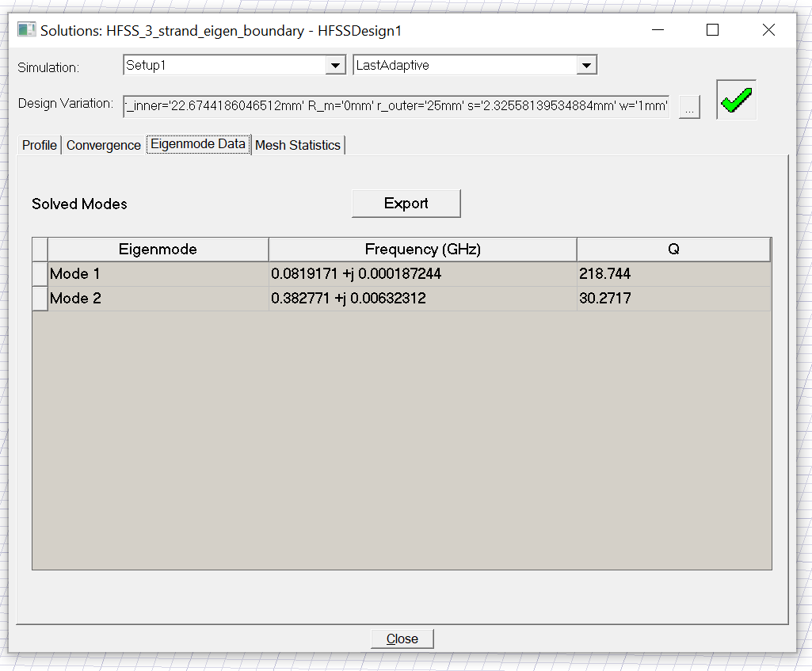The image size is (812, 671).
Task: Open the Mesh Statistics tab
Action: [298, 145]
